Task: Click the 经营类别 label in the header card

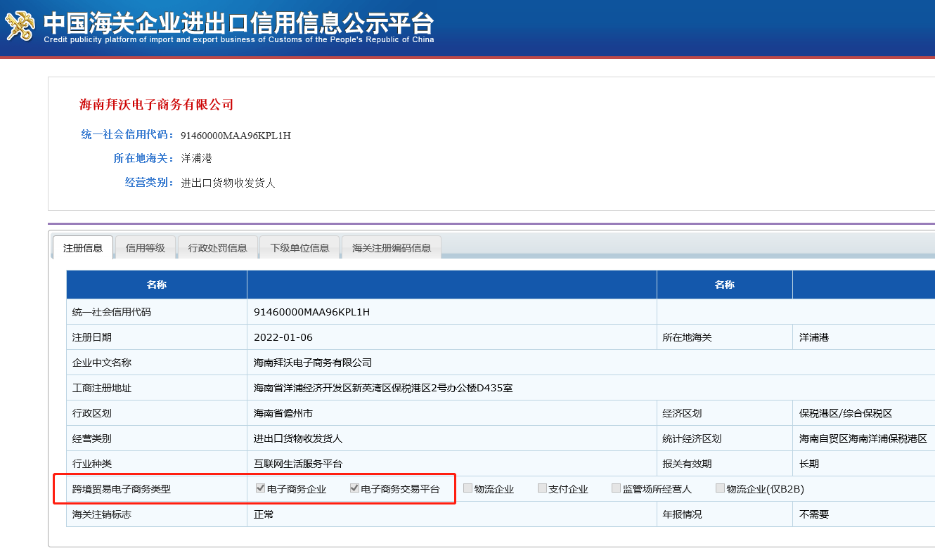Action: pos(149,183)
